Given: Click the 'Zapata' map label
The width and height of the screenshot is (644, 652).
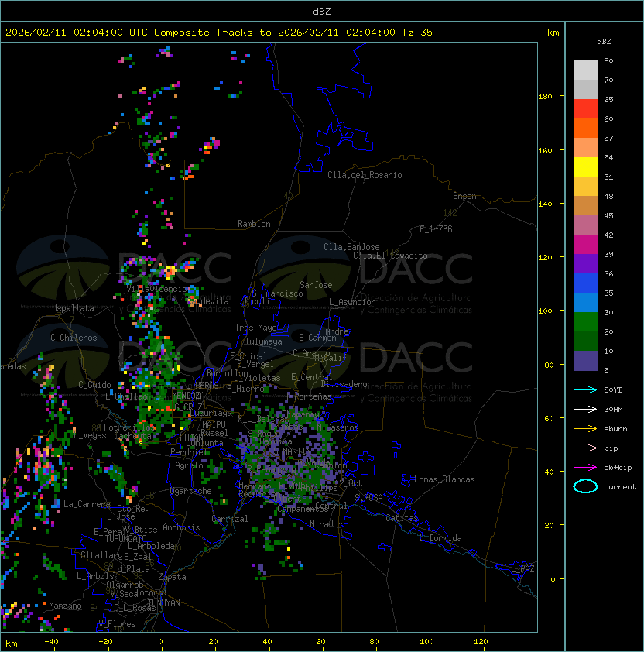Looking at the screenshot, I should pyautogui.click(x=172, y=577).
